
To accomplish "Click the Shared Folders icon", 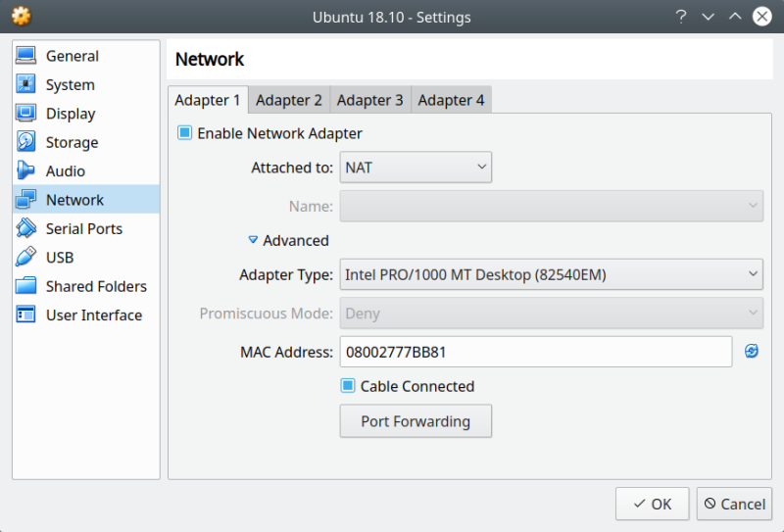I will click(26, 286).
